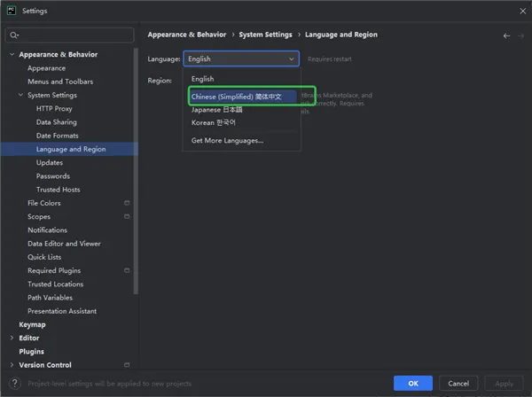Viewport: 532px width, 397px height.
Task: Focus the settings search field
Action: [x=75, y=35]
